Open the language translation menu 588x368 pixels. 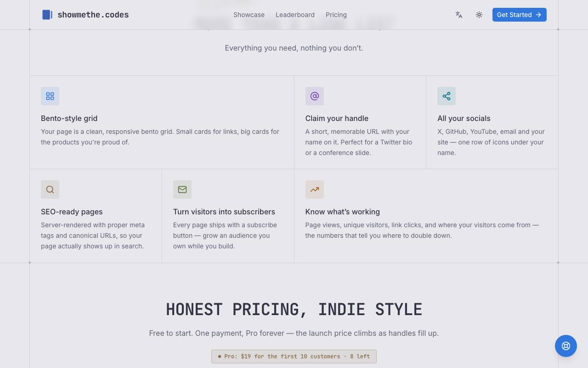click(x=459, y=15)
